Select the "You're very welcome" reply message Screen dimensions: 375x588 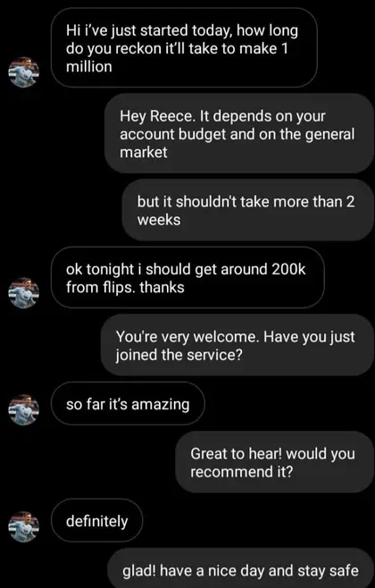coord(237,345)
